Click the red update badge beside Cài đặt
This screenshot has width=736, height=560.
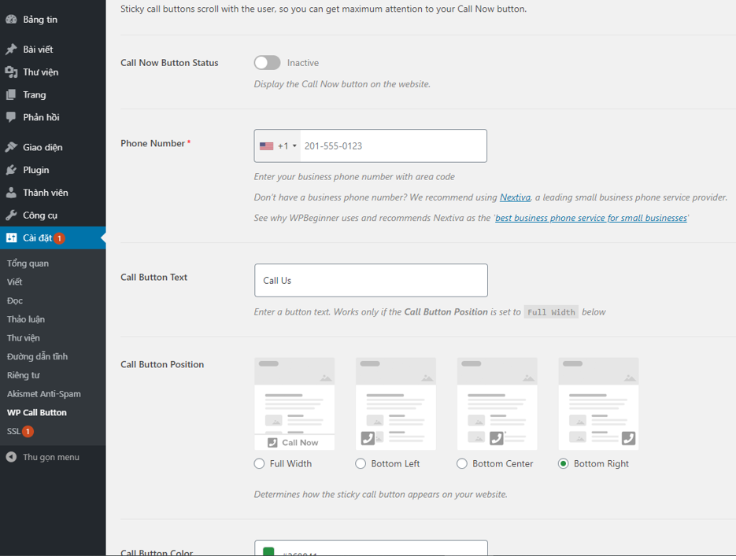coord(59,238)
